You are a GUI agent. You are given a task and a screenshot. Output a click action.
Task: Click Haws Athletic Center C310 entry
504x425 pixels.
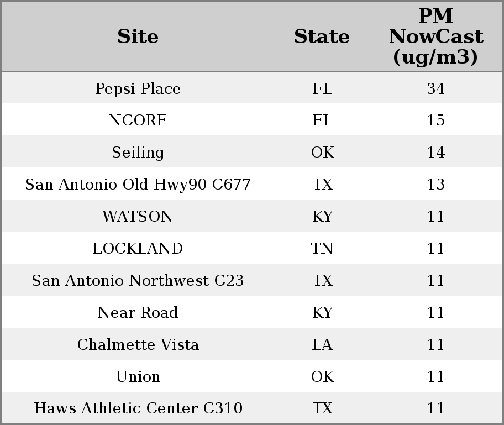[138, 408]
